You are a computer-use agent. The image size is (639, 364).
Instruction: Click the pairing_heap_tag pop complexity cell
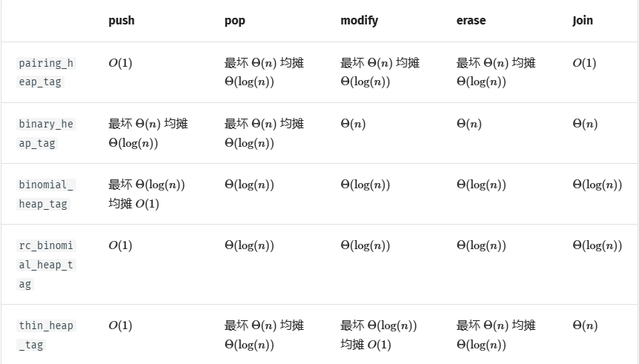(264, 73)
